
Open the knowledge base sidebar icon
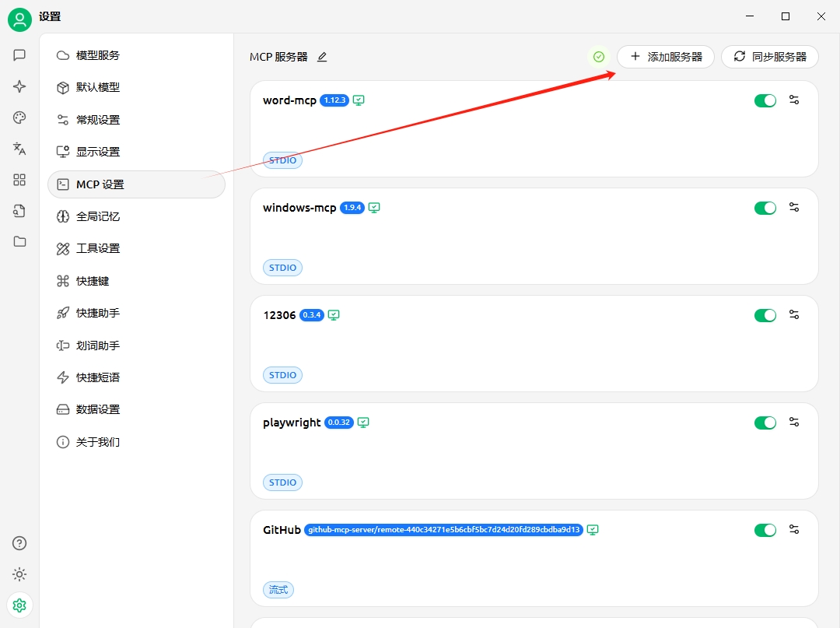tap(19, 211)
